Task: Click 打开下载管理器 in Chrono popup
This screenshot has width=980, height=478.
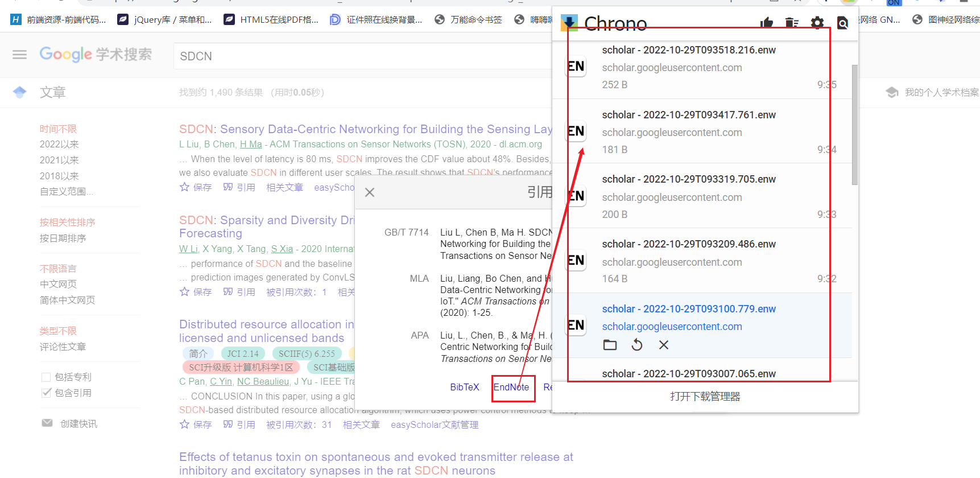Action: point(705,397)
